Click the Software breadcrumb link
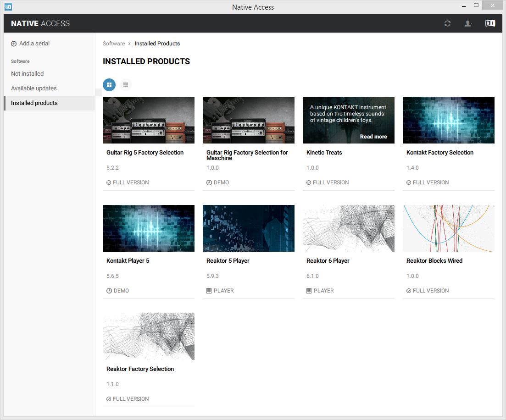Viewport: 506px width, 420px height. (114, 43)
